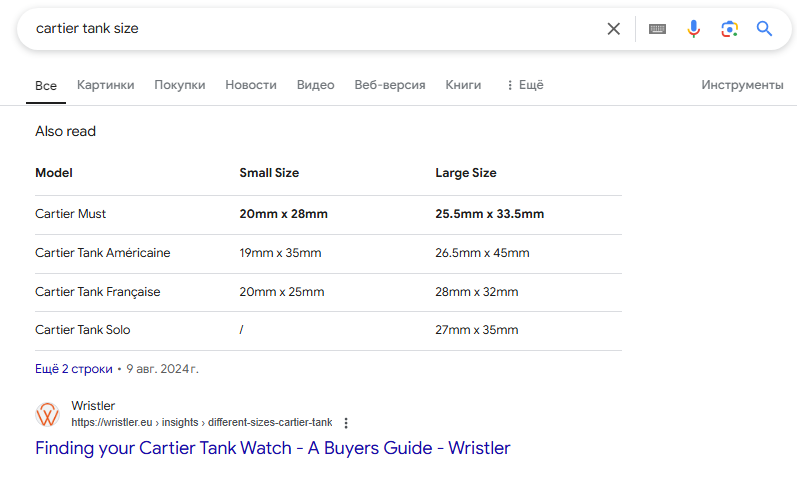Click the blue magnifier search button
The image size is (797, 477).
click(x=765, y=29)
